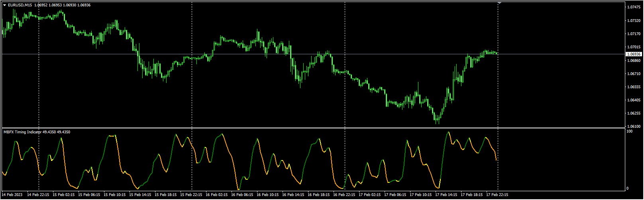Click the highlighted 1.06936 current price tag

click(x=634, y=54)
